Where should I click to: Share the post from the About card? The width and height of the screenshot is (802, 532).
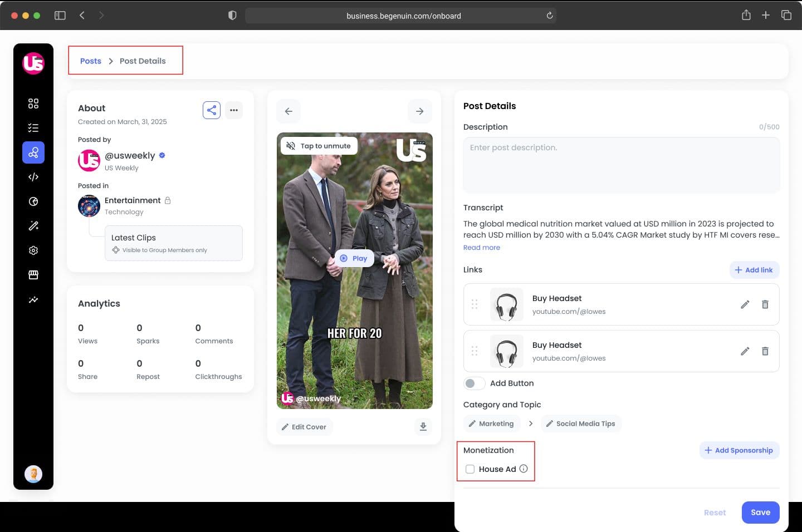(212, 110)
